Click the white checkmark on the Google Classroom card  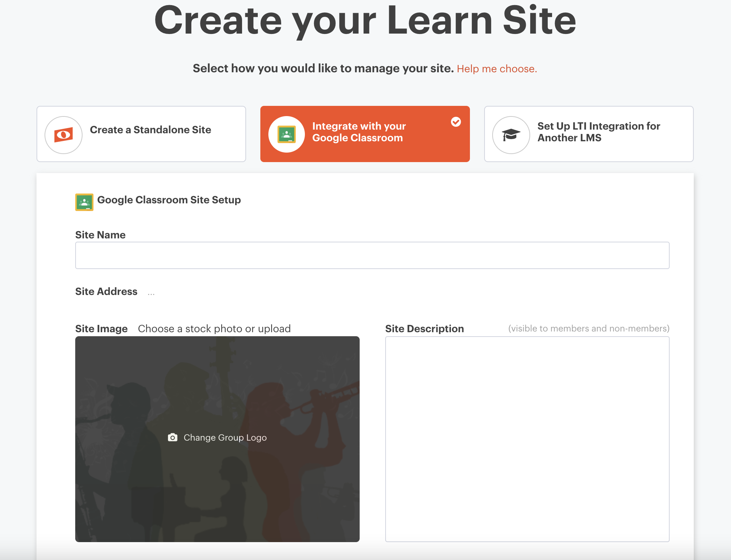(456, 122)
